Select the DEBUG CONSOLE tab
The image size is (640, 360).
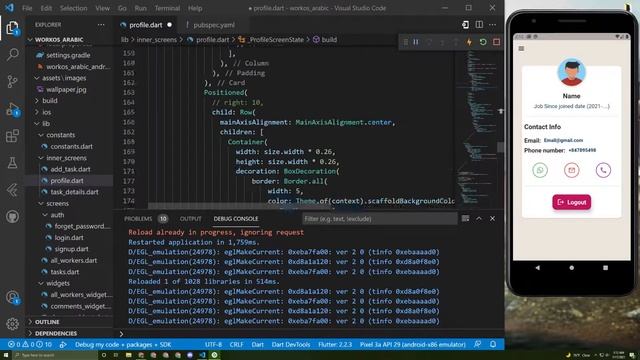click(236, 219)
